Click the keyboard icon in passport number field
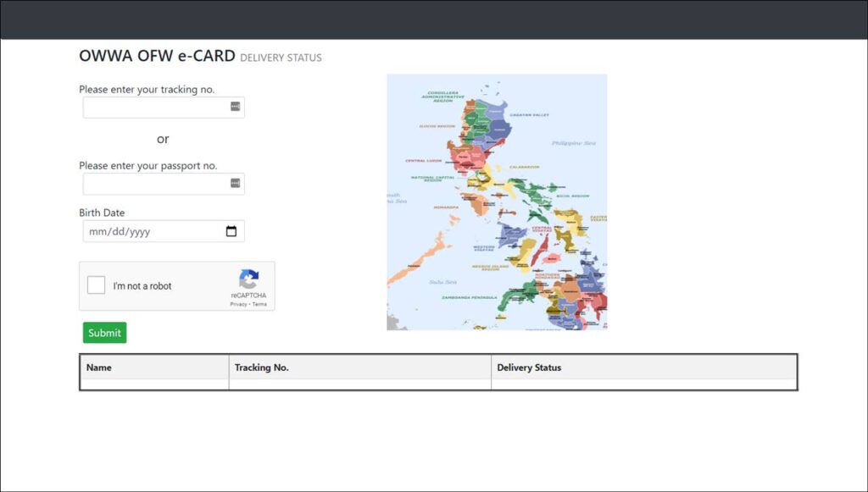The height and width of the screenshot is (492, 868). coord(236,183)
